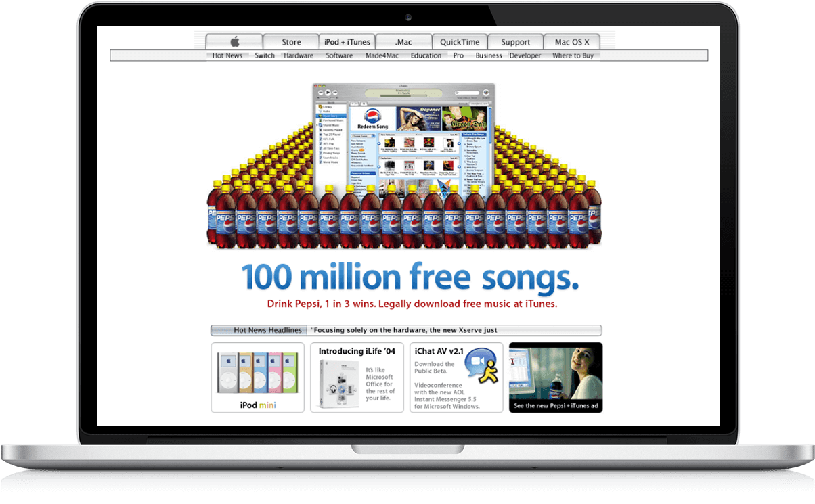Screen dimensions: 815x504
Task: Click "It's like Microsoft Office" description text
Action: click(380, 384)
